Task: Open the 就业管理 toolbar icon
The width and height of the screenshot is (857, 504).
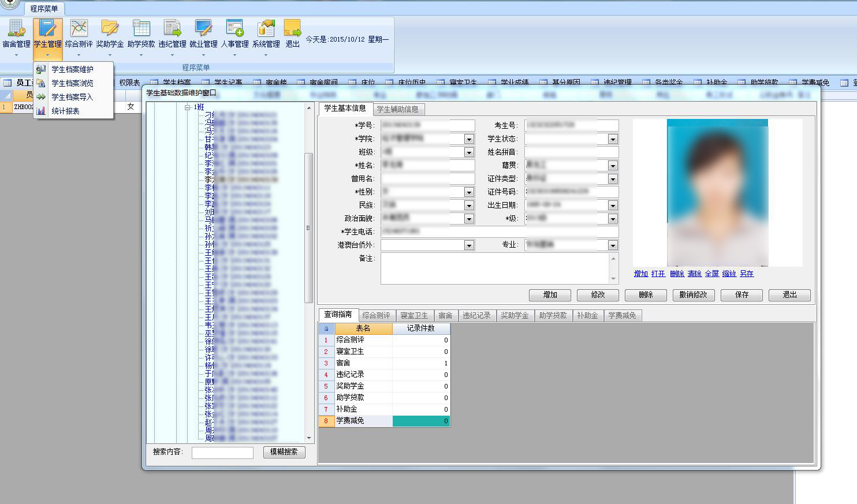Action: click(x=203, y=29)
